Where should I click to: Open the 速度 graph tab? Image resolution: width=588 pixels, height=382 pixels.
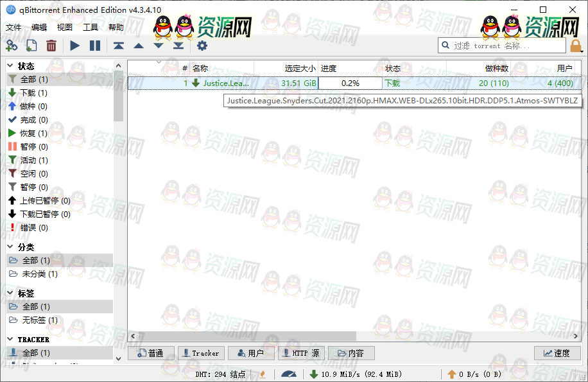click(x=557, y=353)
